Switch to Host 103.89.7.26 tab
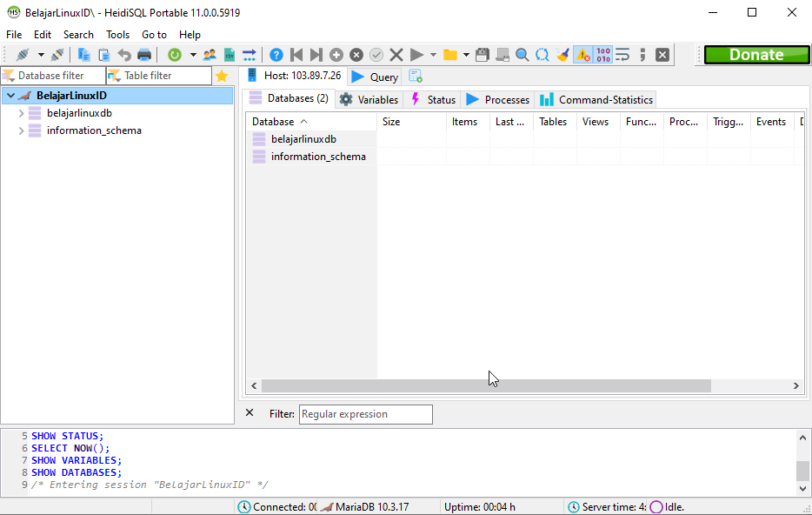This screenshot has height=515, width=812. (x=294, y=76)
